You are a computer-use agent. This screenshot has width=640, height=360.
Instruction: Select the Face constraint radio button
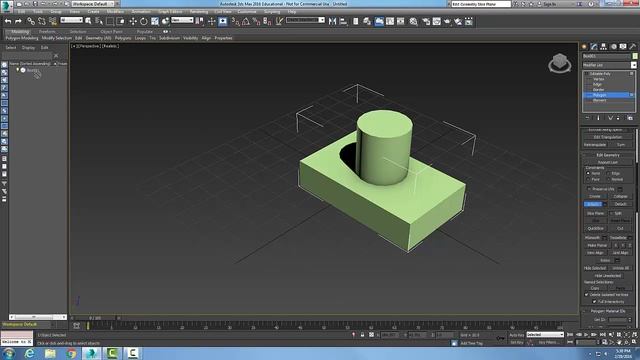tap(588, 179)
